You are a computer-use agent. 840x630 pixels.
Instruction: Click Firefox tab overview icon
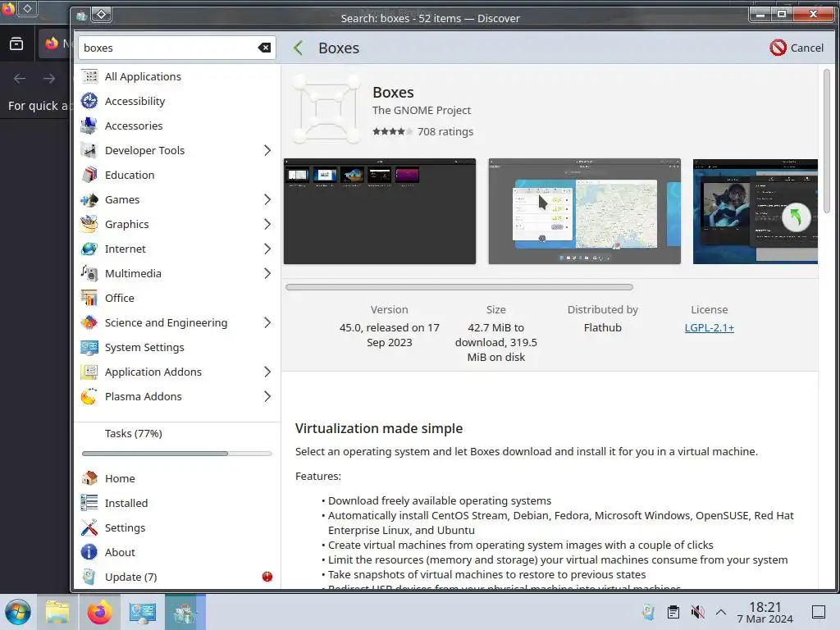coord(16,44)
